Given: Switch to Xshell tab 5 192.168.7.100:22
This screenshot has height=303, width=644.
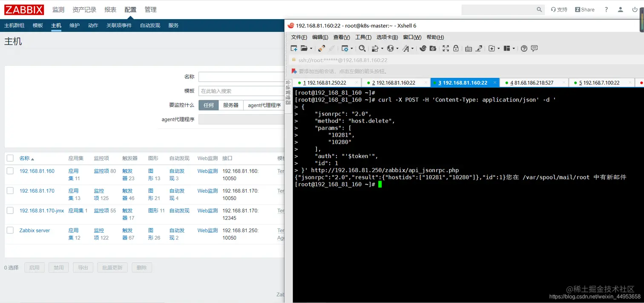Looking at the screenshot, I should tap(601, 83).
